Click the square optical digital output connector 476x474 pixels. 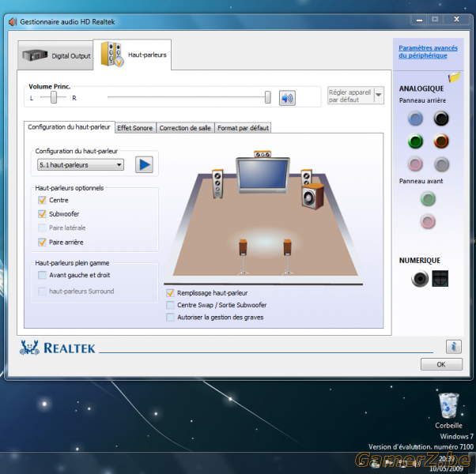(x=440, y=278)
